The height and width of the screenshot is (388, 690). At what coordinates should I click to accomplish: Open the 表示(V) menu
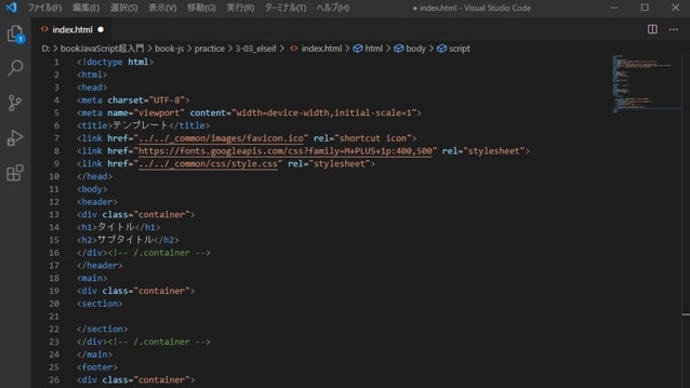click(162, 8)
